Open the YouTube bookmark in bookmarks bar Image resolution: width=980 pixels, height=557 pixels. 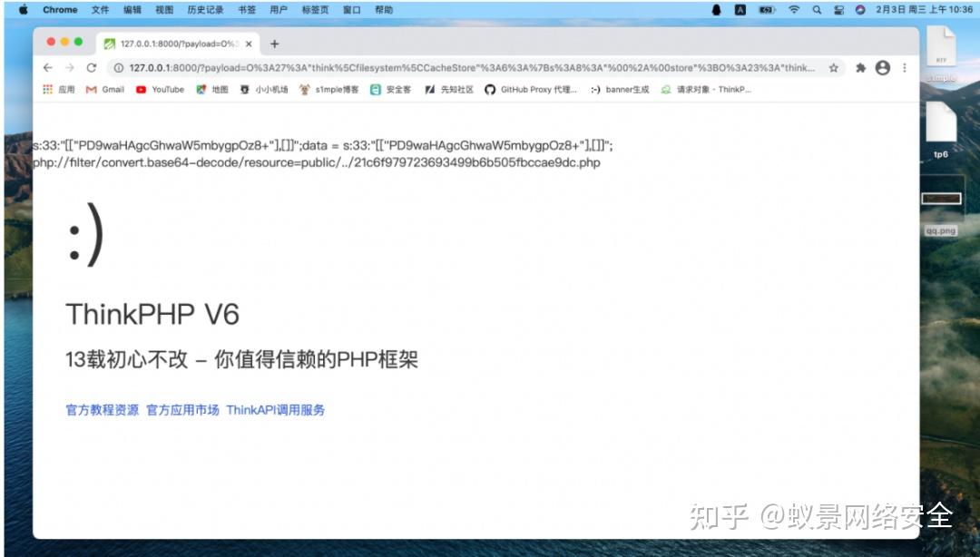[x=160, y=89]
